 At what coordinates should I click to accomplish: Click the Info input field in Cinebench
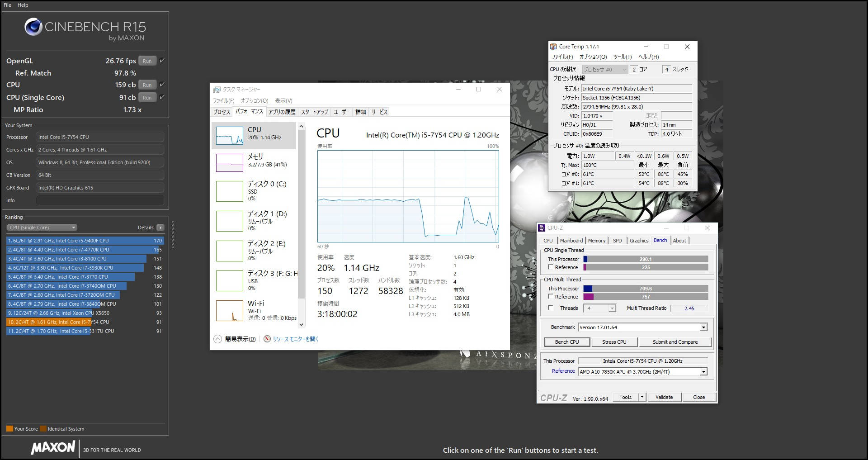100,200
